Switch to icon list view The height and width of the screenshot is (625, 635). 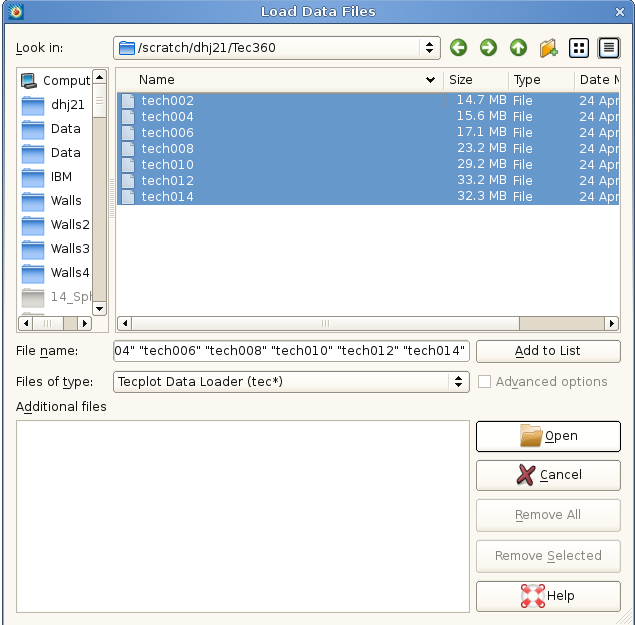click(579, 48)
